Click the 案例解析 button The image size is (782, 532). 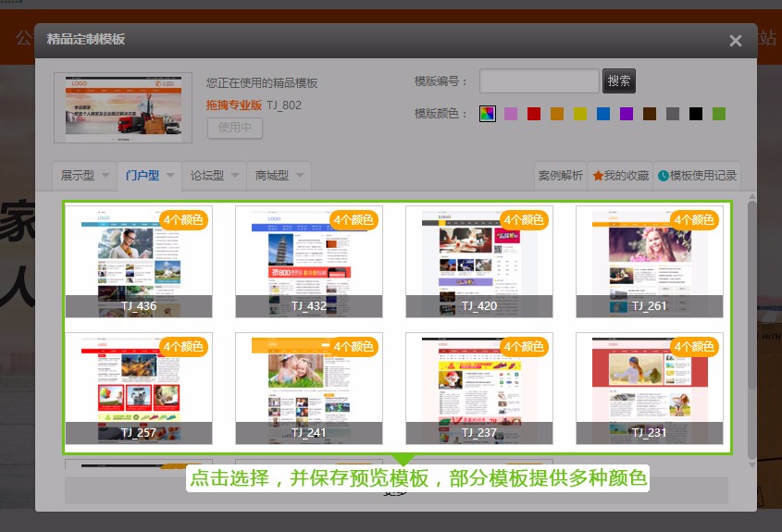point(561,176)
